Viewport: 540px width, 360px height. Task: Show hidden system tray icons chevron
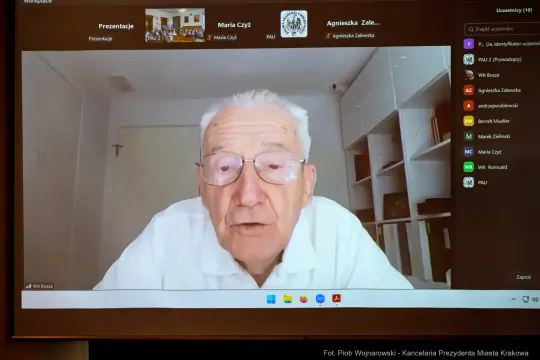click(x=513, y=299)
